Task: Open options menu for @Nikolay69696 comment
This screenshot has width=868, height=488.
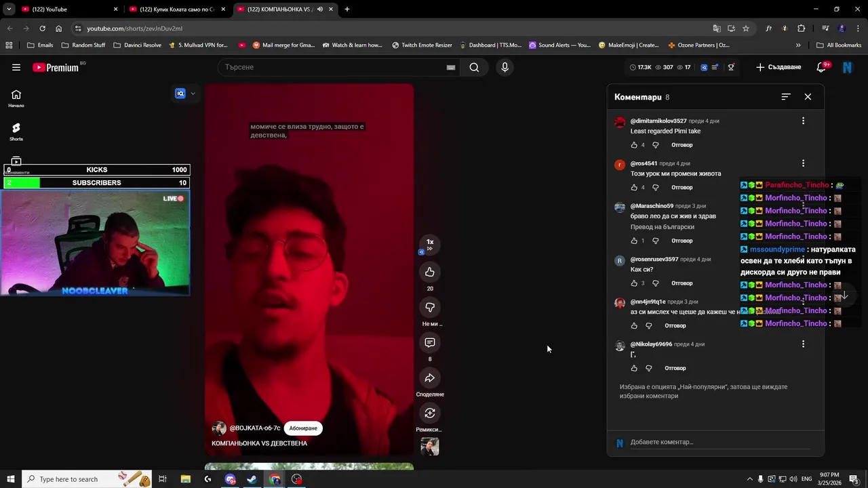Action: click(x=803, y=344)
